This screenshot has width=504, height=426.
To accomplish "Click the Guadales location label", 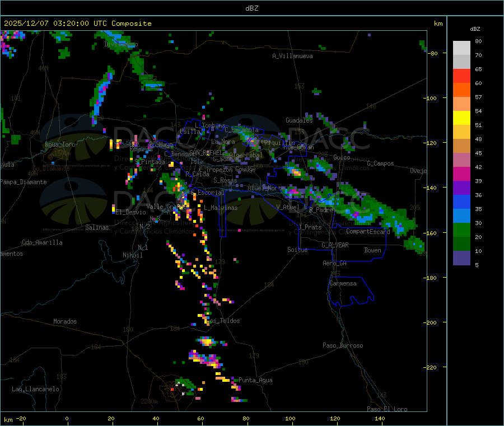I will [299, 121].
